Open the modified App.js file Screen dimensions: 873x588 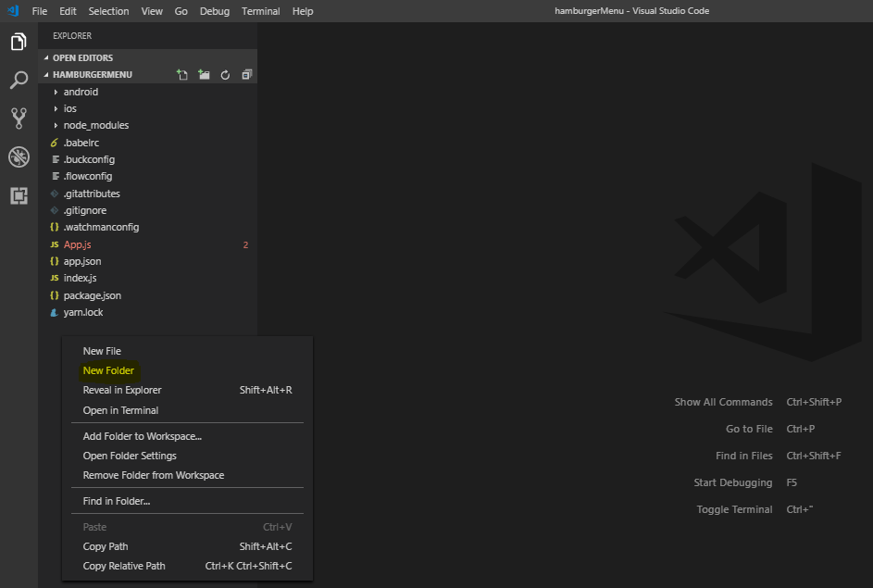77,244
